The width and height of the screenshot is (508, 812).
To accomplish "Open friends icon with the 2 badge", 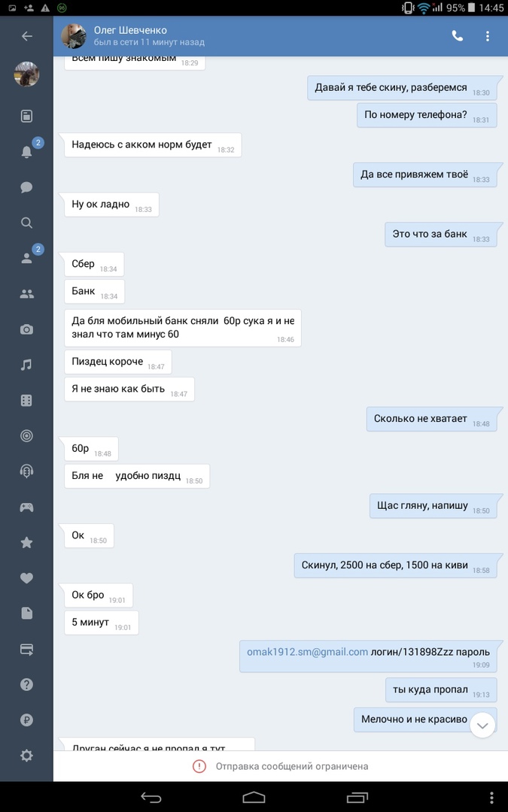I will tap(26, 259).
